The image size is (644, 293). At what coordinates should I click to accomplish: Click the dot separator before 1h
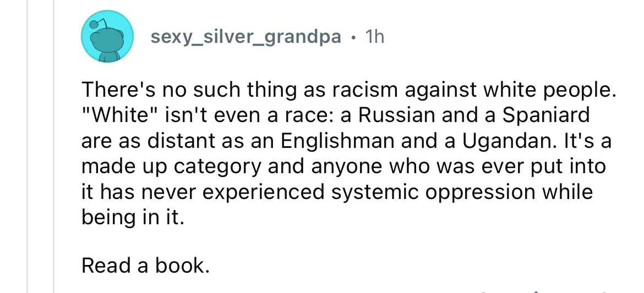click(x=352, y=38)
